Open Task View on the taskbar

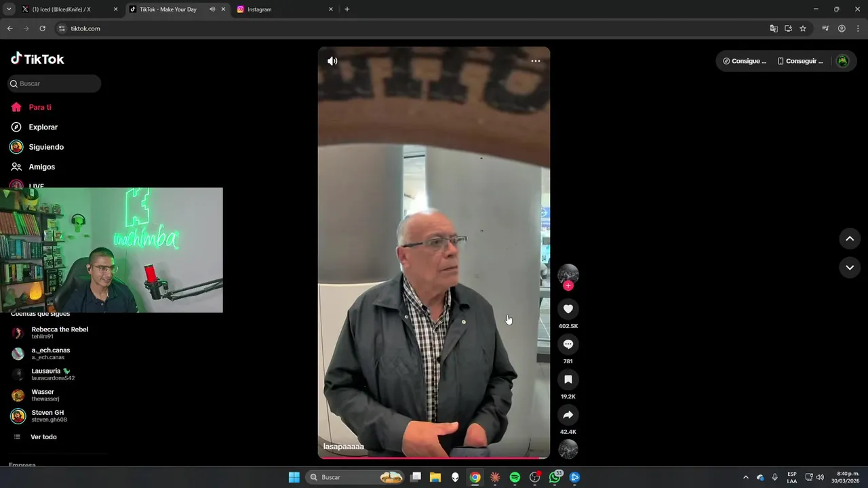pyautogui.click(x=416, y=477)
